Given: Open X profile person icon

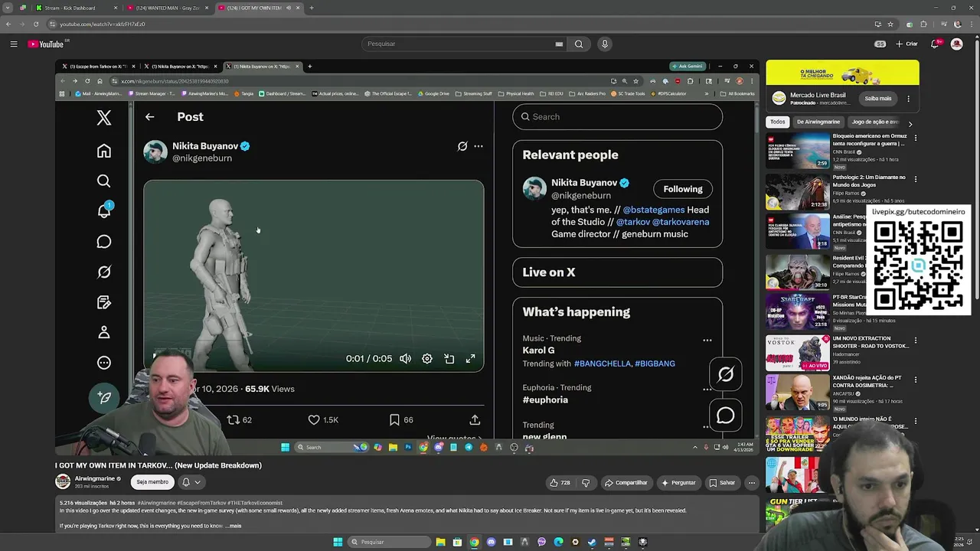Looking at the screenshot, I should coord(104,332).
